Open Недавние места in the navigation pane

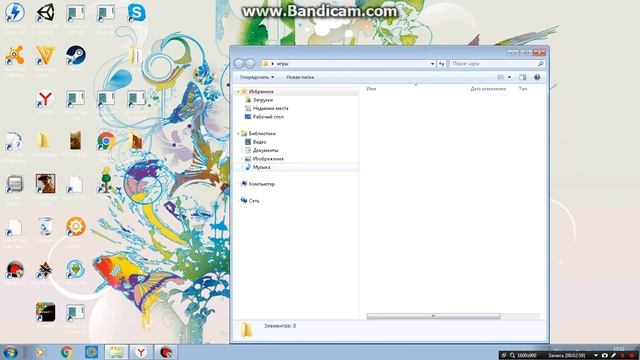pyautogui.click(x=270, y=108)
